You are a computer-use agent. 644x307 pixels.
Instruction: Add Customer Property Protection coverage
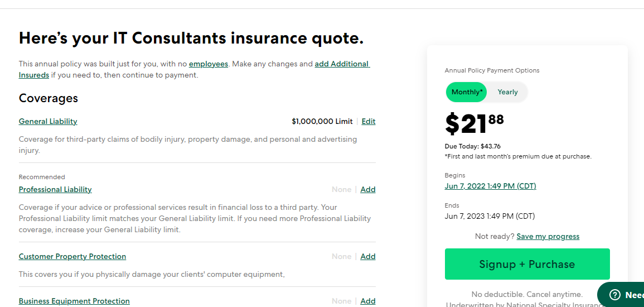(367, 256)
